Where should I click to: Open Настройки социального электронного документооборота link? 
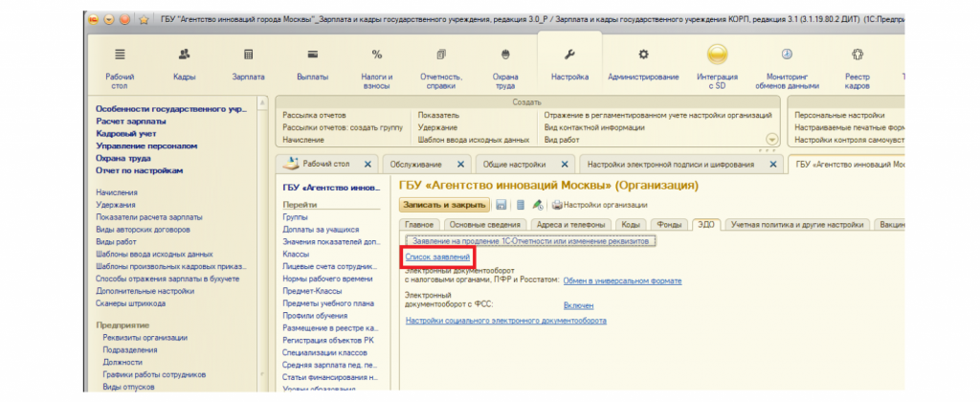pyautogui.click(x=505, y=321)
